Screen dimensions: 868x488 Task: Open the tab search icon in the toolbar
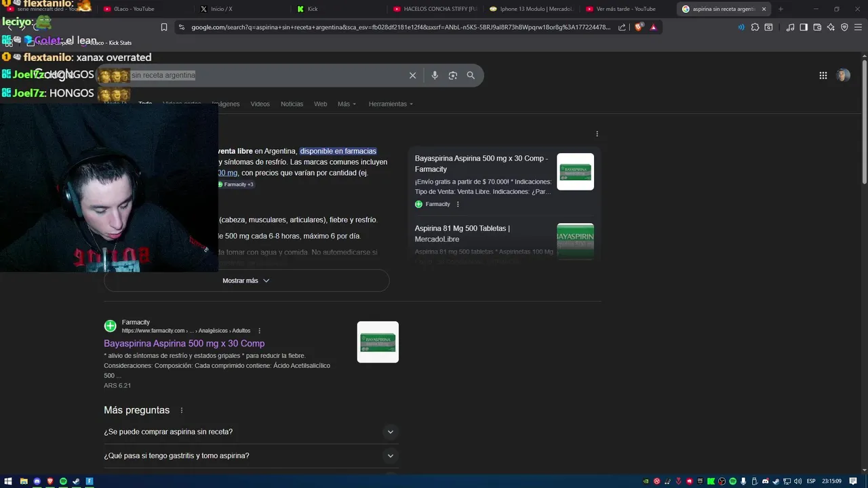(x=768, y=27)
